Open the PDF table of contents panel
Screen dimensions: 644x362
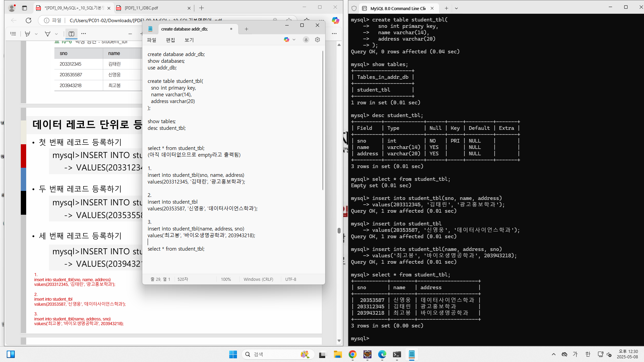[13, 34]
